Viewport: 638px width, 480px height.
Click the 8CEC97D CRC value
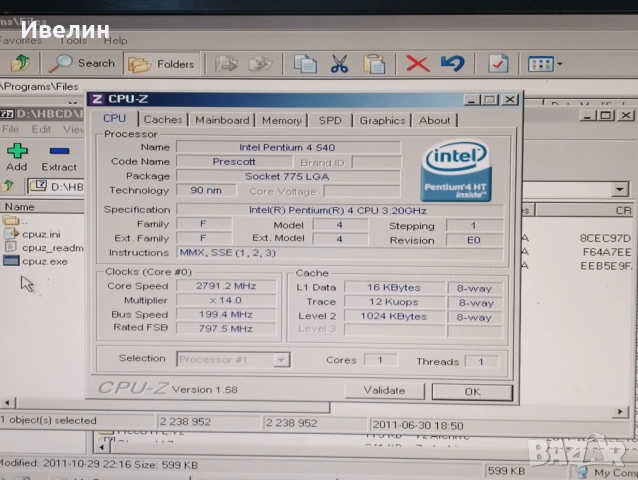point(605,238)
